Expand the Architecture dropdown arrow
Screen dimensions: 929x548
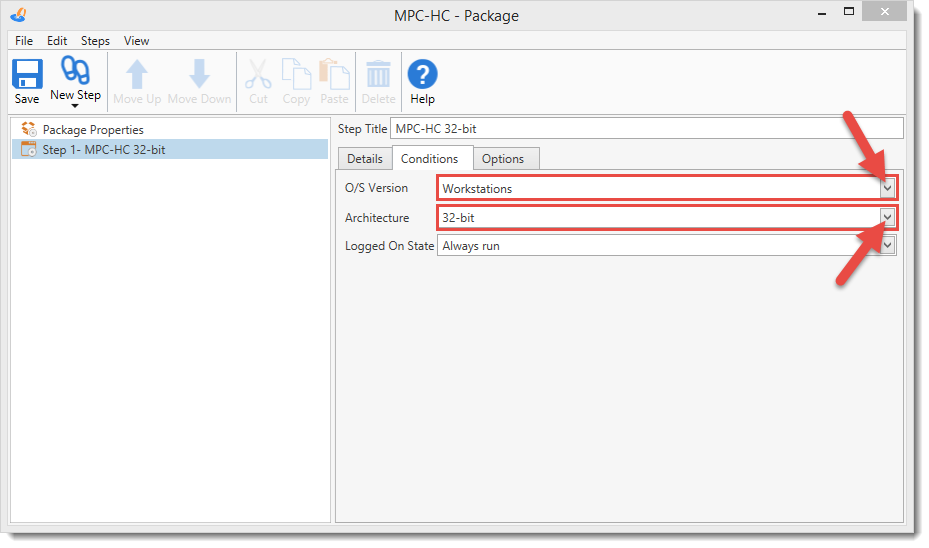point(887,217)
